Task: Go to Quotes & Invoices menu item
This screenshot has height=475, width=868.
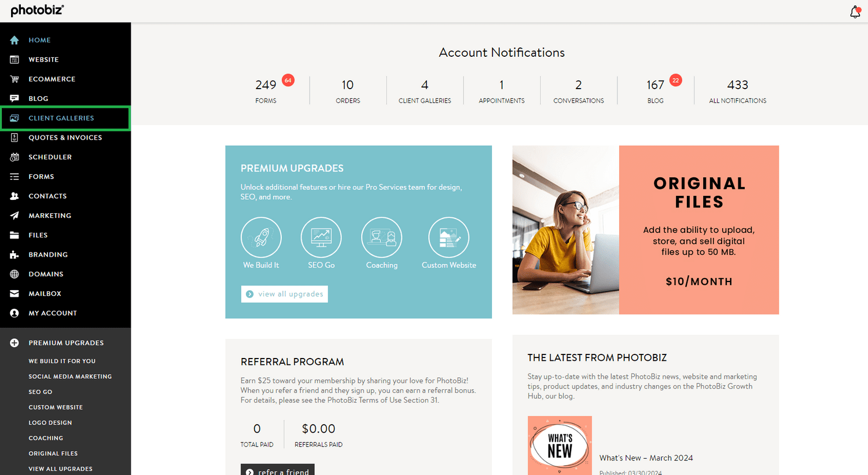Action: (65, 138)
